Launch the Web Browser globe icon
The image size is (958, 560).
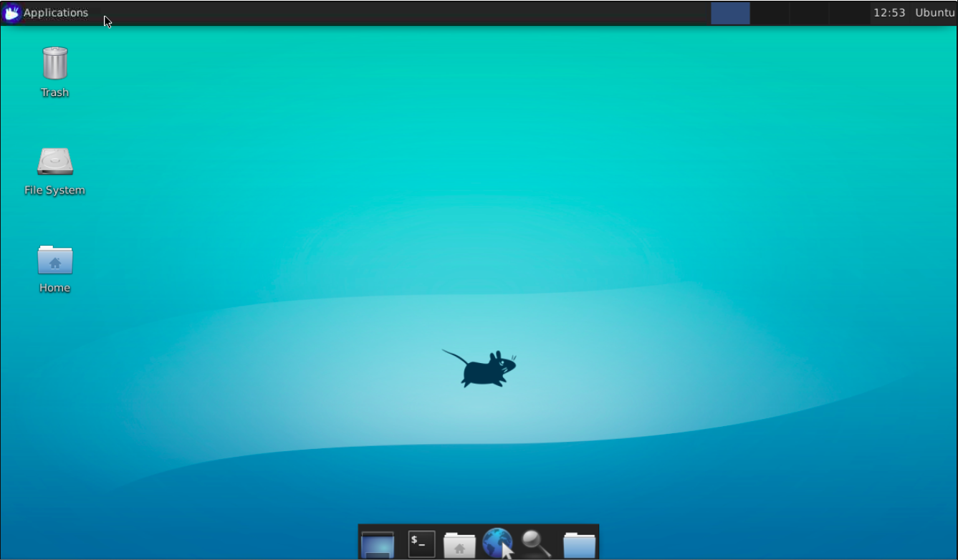point(497,544)
